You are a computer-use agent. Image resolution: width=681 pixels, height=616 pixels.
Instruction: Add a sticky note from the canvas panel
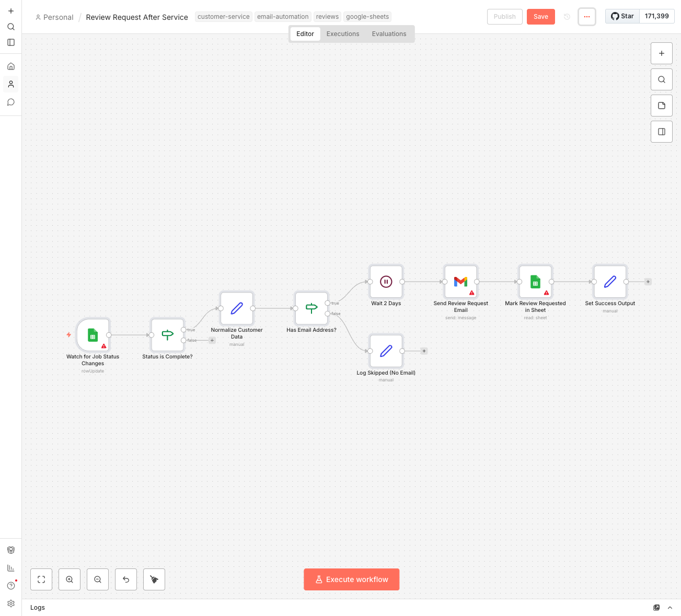pyautogui.click(x=662, y=106)
